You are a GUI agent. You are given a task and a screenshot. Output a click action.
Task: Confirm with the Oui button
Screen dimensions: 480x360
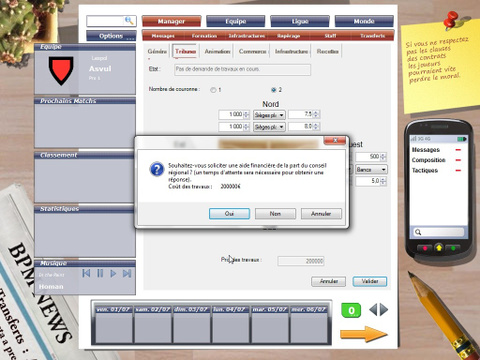click(229, 214)
